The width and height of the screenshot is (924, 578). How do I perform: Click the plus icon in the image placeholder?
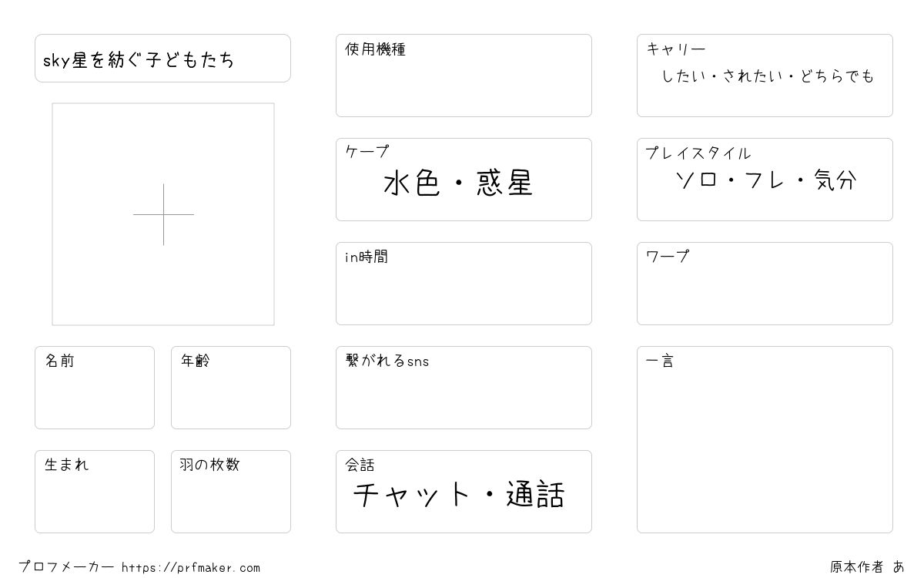(x=163, y=214)
